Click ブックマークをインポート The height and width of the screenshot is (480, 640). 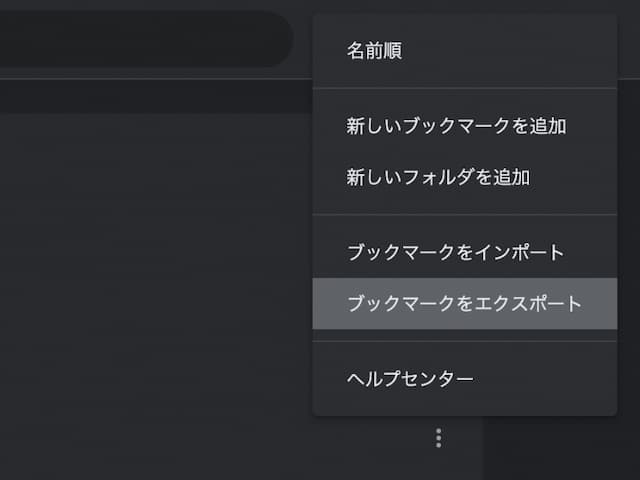pos(455,253)
